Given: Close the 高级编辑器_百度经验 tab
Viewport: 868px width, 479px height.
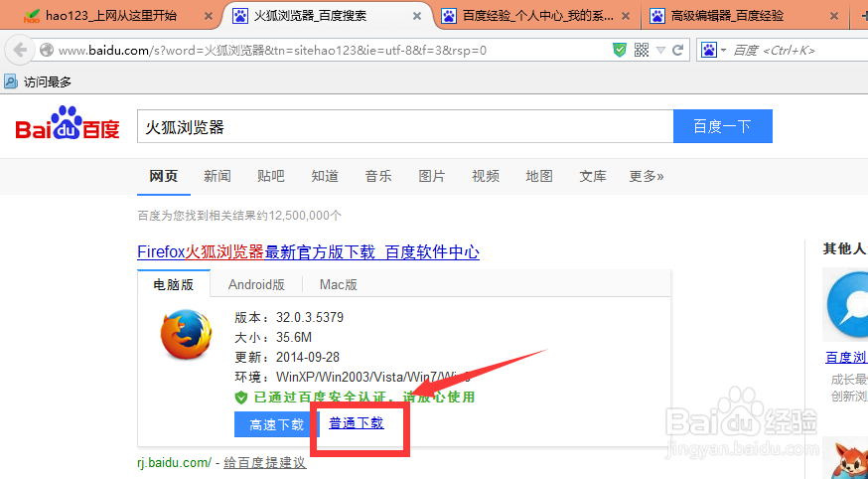Looking at the screenshot, I should [x=833, y=16].
